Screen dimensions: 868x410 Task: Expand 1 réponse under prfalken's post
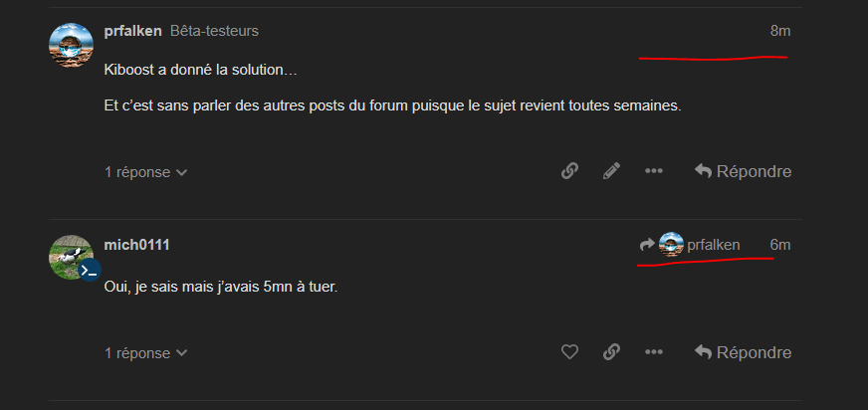coord(145,172)
